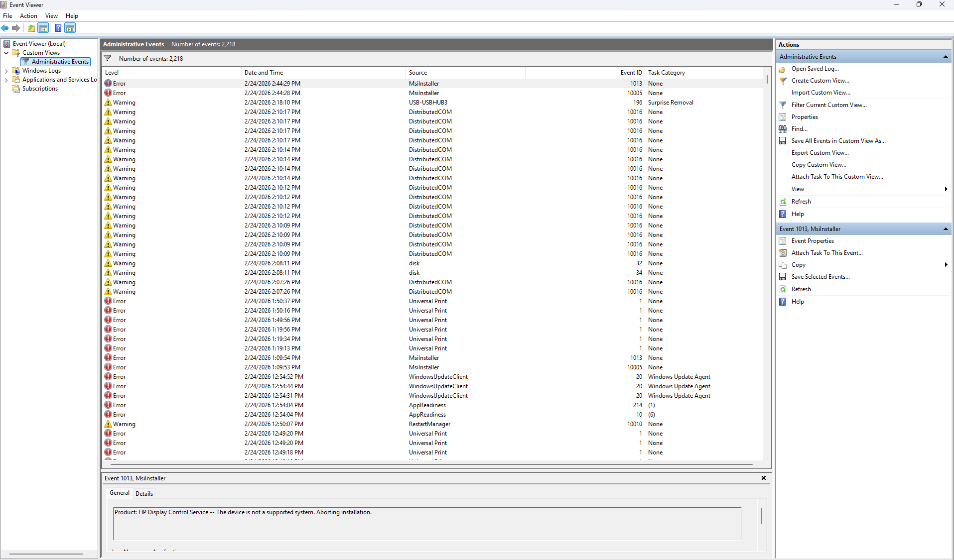Click the preview pane vertical scrollbar
954x560 pixels.
click(762, 516)
